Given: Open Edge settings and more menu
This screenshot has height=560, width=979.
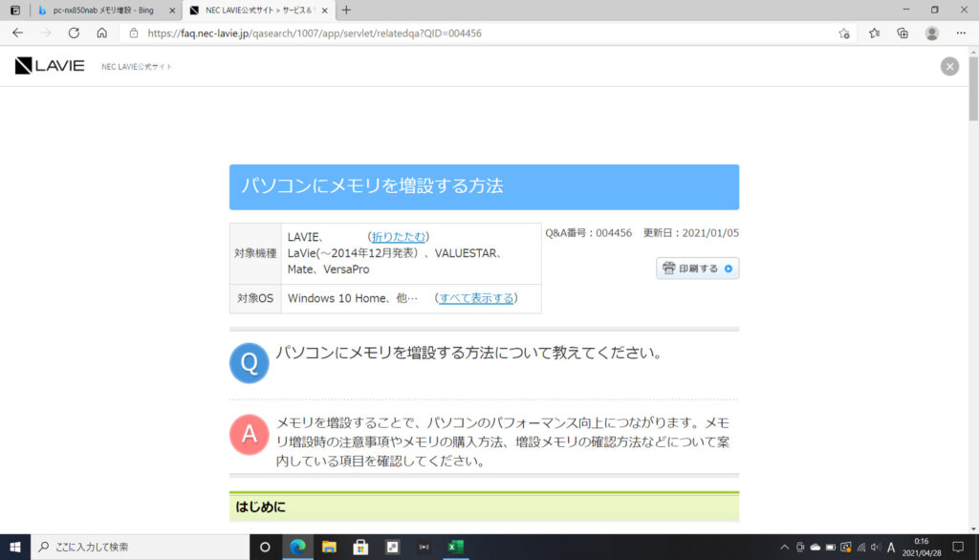Looking at the screenshot, I should click(x=961, y=32).
